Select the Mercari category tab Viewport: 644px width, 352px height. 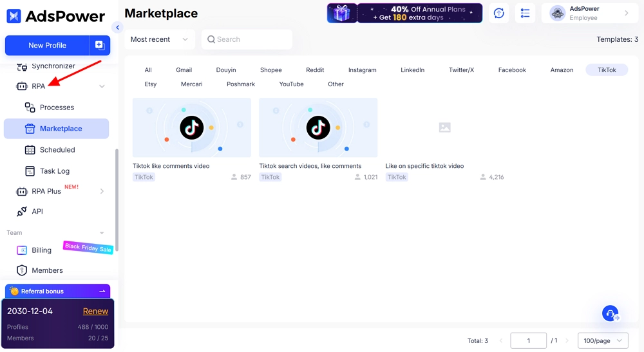point(192,84)
